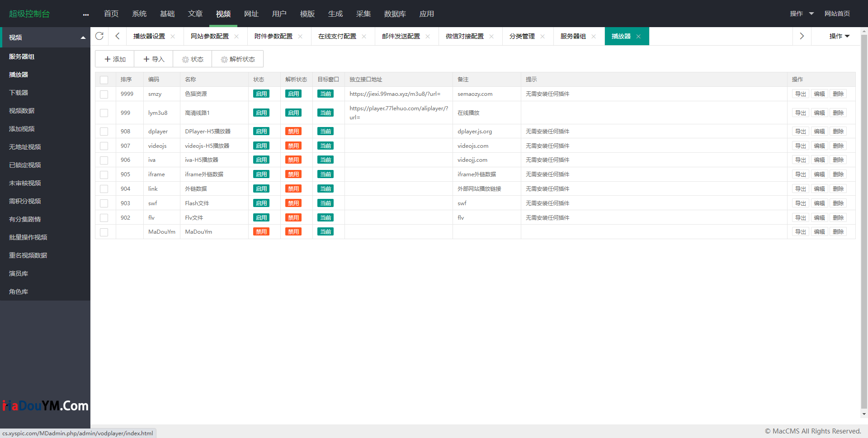Image resolution: width=868 pixels, height=438 pixels.
Task: Click the tab scroll left arrow
Action: pyautogui.click(x=118, y=36)
